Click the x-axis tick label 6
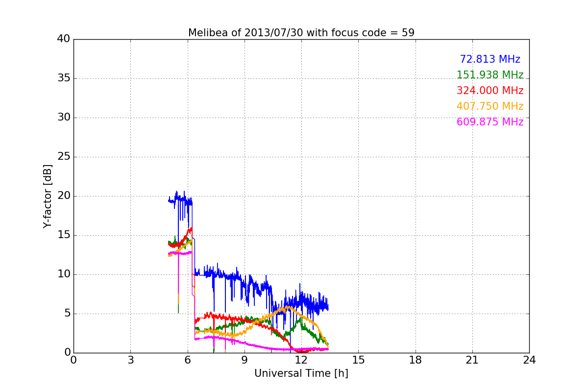This screenshot has width=588, height=392. click(187, 360)
